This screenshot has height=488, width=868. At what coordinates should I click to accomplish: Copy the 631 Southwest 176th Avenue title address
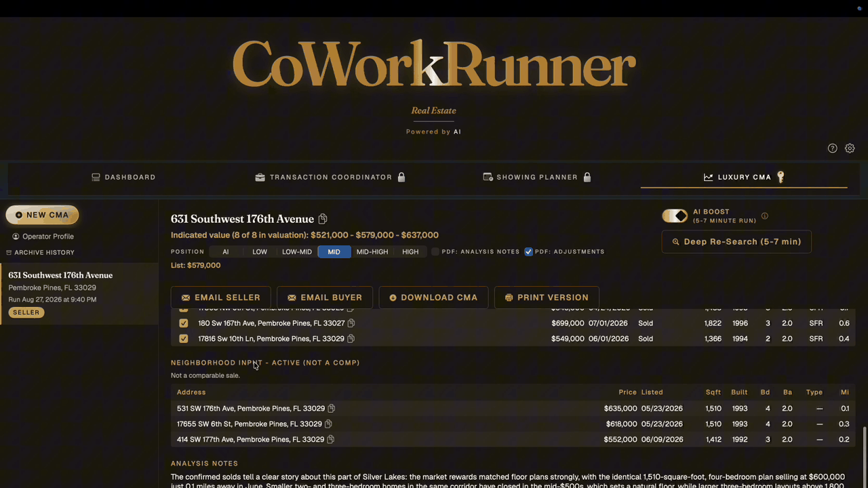(x=323, y=219)
